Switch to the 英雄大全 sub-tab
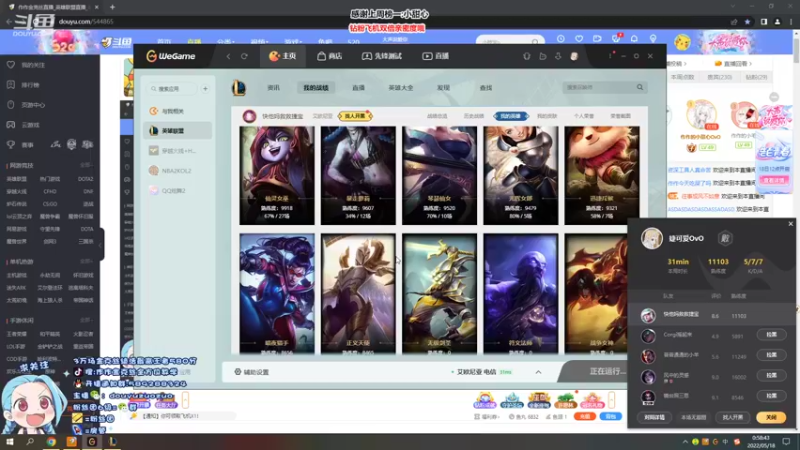The width and height of the screenshot is (800, 450). [x=401, y=88]
